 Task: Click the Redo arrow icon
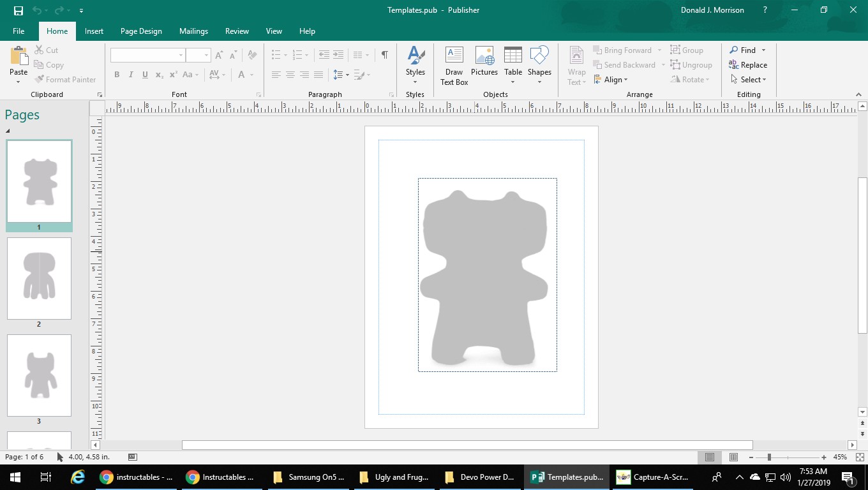tap(59, 10)
